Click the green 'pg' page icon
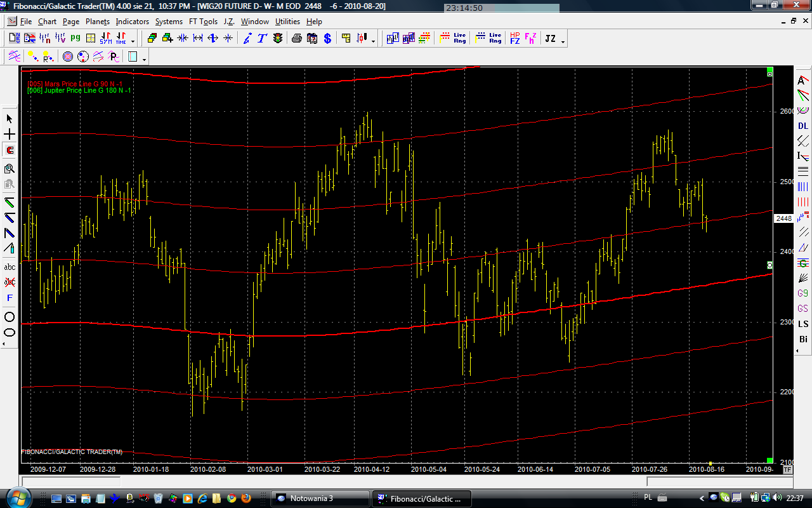Screen dimensions: 812x508 pyautogui.click(x=75, y=39)
